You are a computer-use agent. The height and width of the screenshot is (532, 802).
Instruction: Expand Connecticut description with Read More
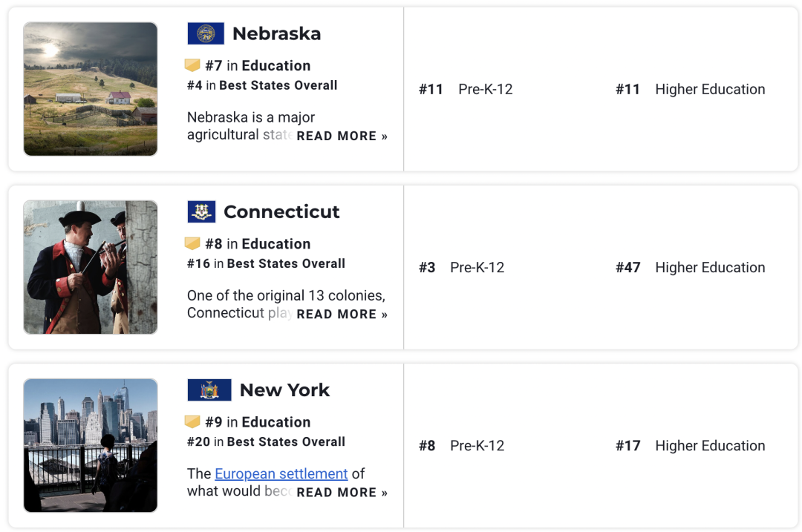[x=342, y=314]
